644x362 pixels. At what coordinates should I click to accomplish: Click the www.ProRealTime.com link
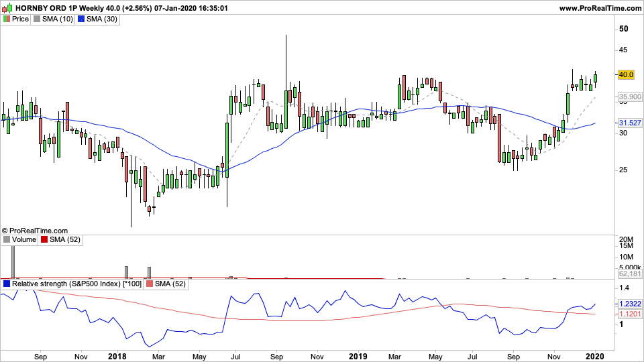(600, 8)
